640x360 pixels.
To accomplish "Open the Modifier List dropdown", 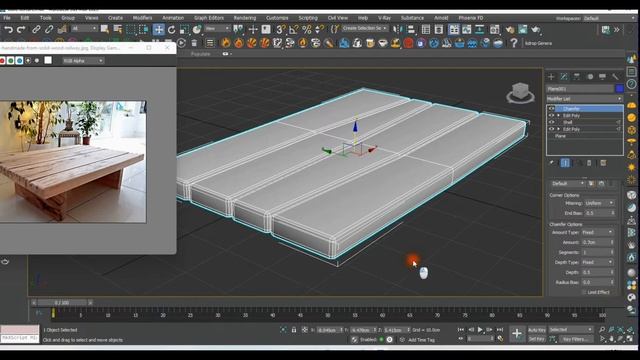I will [x=584, y=99].
